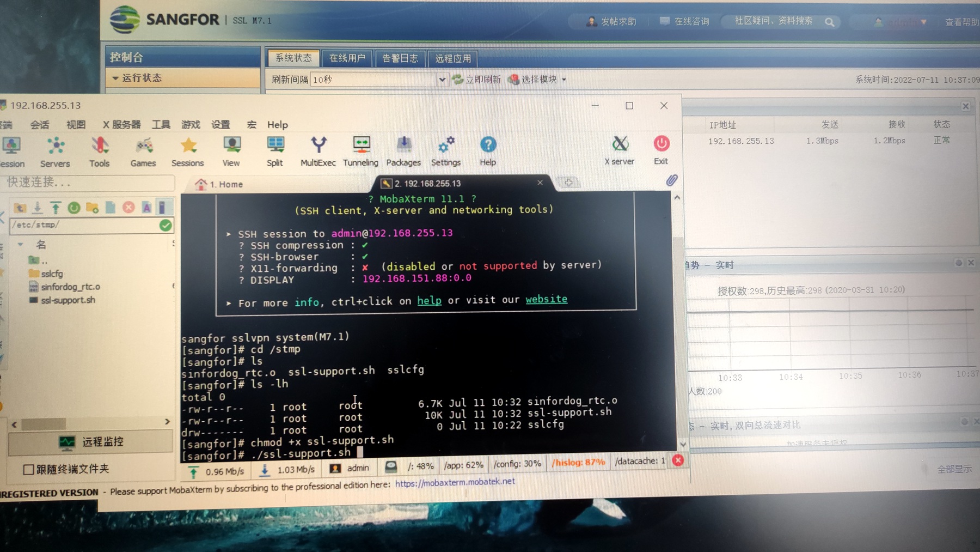Switch to the 1. Home tab
The image size is (980, 552).
[220, 184]
